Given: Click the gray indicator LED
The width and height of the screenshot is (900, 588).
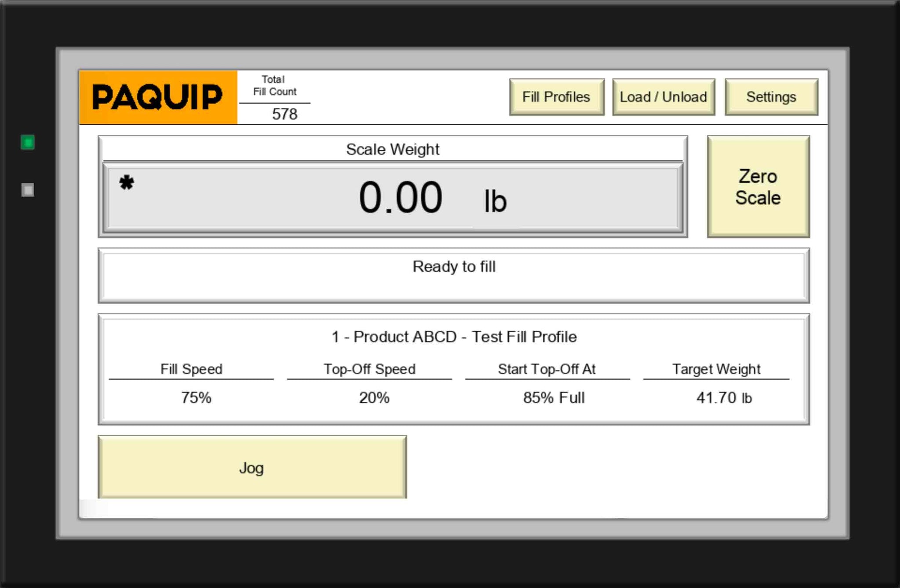Looking at the screenshot, I should click(x=28, y=190).
